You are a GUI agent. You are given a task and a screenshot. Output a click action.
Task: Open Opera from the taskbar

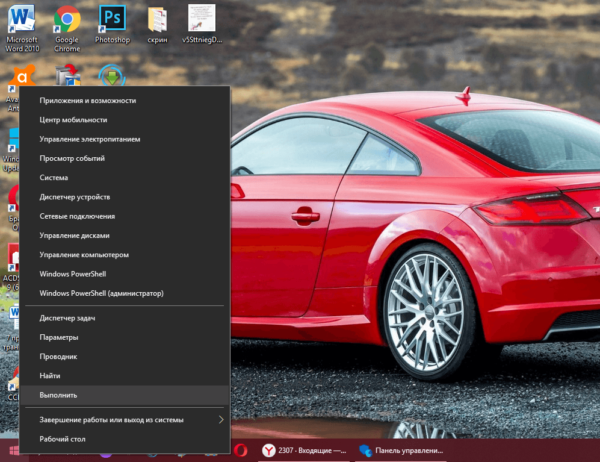pyautogui.click(x=241, y=451)
